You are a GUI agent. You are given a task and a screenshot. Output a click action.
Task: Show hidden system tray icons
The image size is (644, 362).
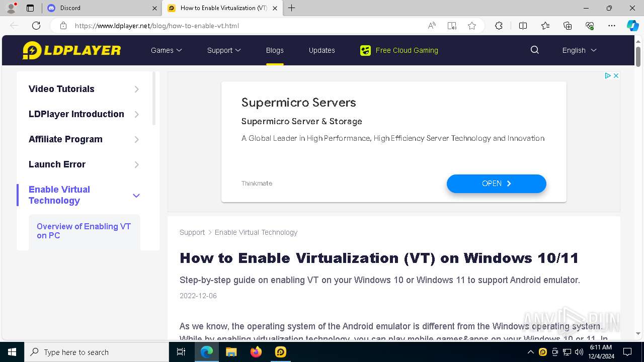[x=530, y=352]
